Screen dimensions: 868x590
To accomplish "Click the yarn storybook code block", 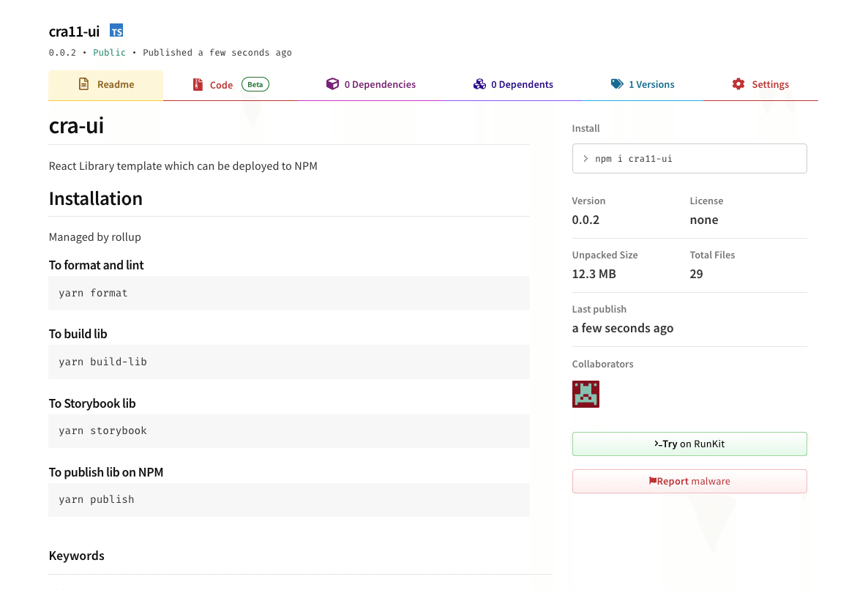I will pos(289,430).
